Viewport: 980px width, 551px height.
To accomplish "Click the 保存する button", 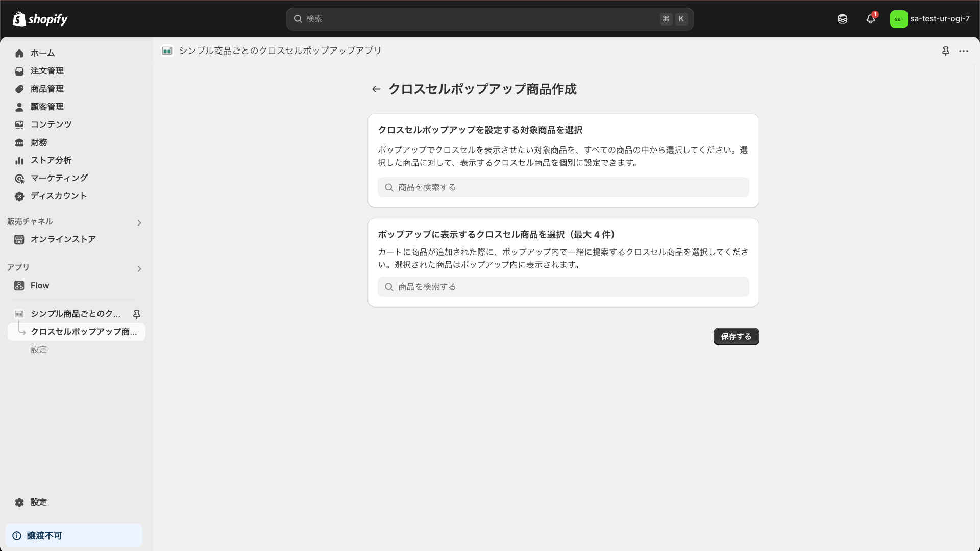I will [x=736, y=336].
